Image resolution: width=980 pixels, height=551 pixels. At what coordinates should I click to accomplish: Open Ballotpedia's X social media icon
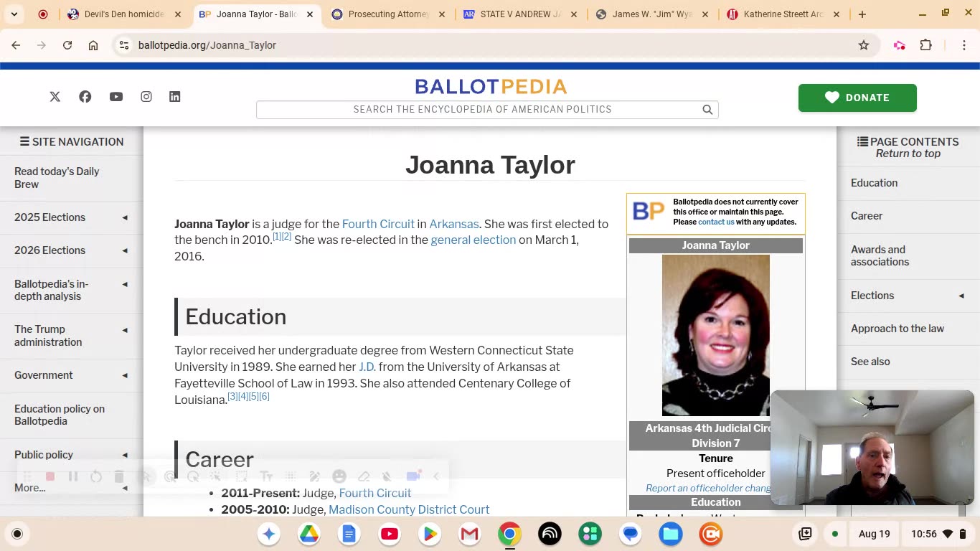55,97
